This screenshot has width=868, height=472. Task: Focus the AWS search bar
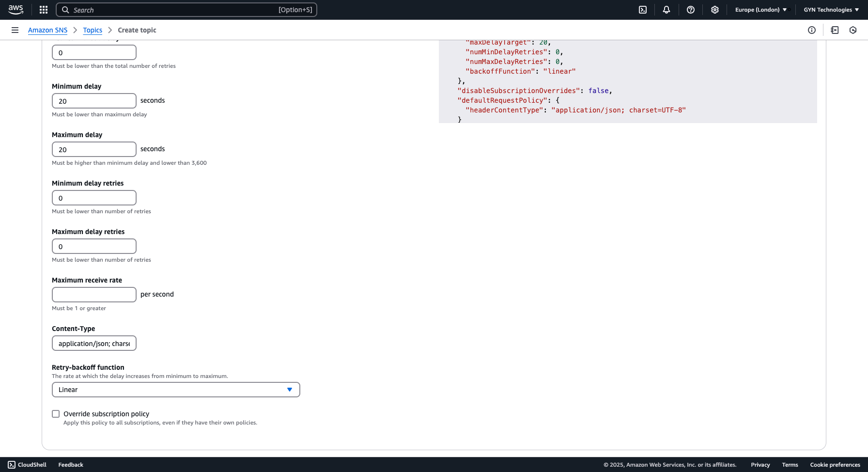click(186, 10)
